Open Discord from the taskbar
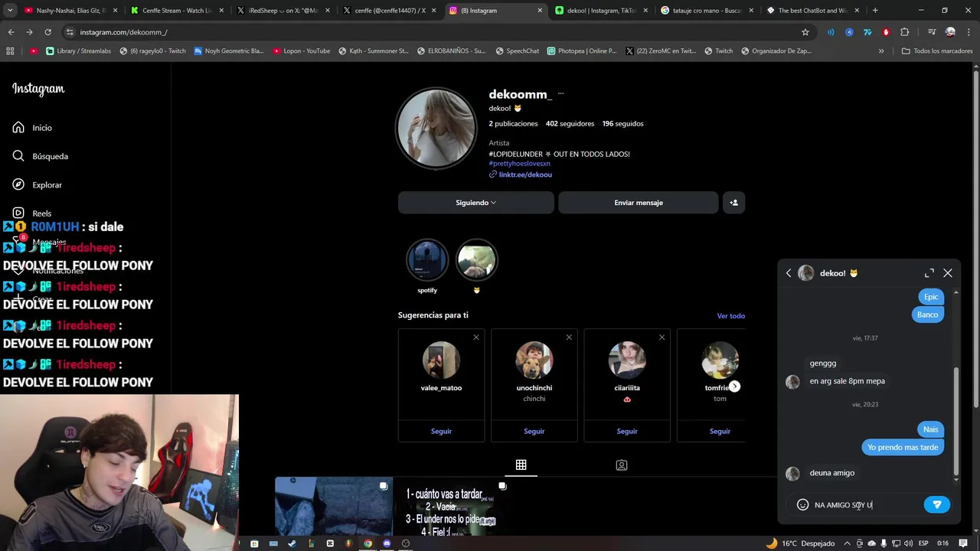 (387, 543)
